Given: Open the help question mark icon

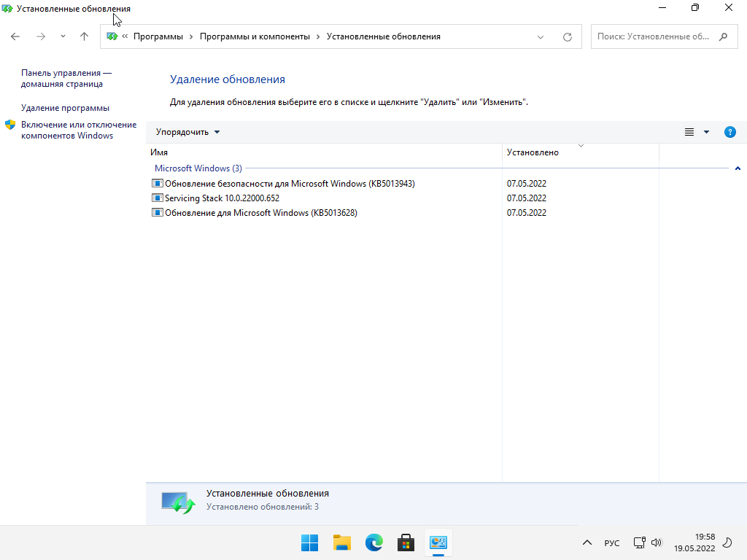Looking at the screenshot, I should click(729, 132).
